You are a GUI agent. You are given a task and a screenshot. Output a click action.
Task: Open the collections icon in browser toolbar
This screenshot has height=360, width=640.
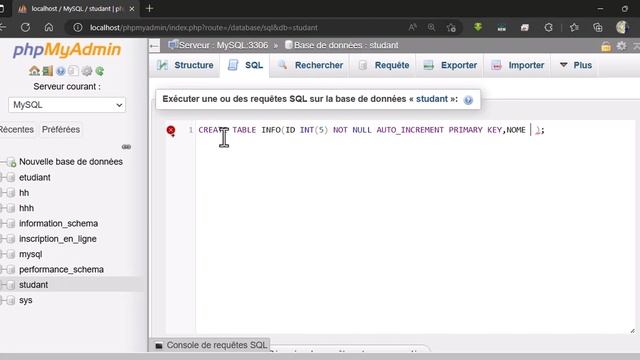[x=598, y=27]
